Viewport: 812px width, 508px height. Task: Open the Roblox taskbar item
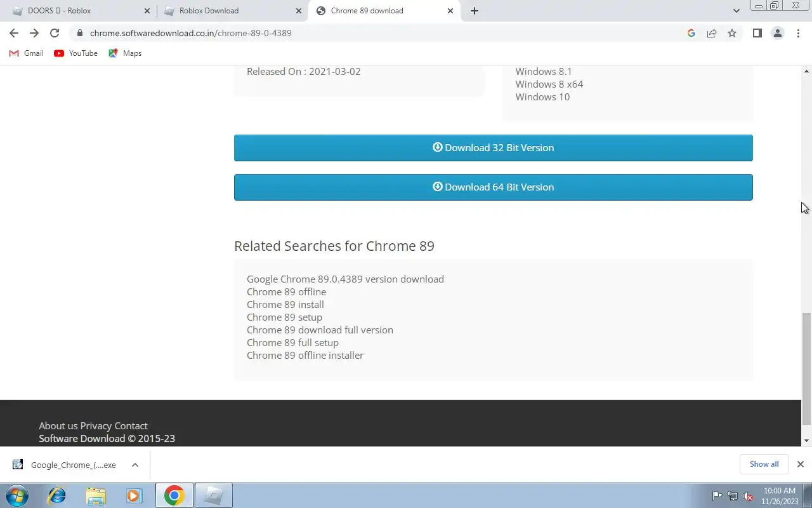[214, 495]
